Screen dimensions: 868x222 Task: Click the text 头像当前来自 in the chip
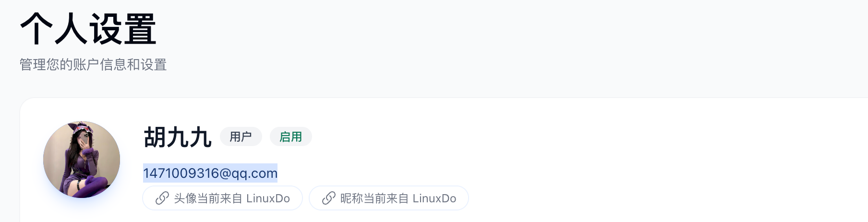(x=208, y=198)
